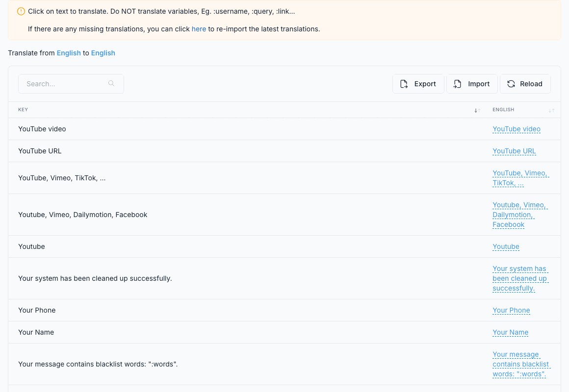Edit the 'Youtube' translation link
This screenshot has height=392, width=569.
506,246
